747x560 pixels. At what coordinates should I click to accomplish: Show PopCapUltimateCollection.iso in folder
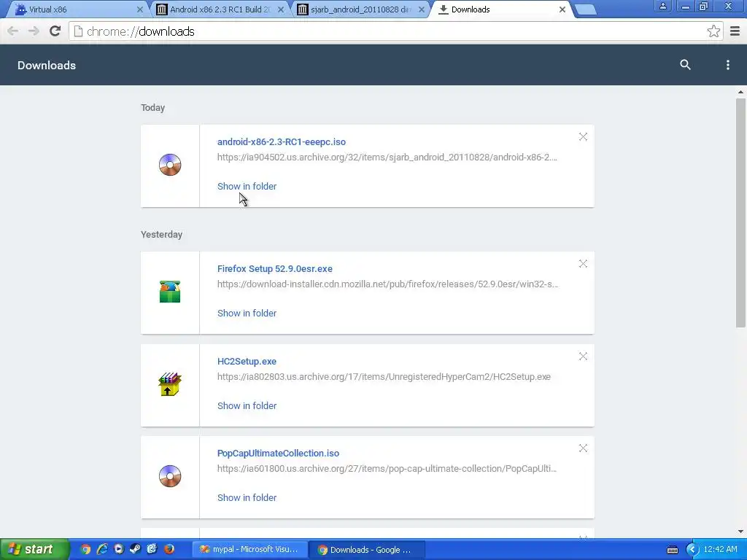pos(247,497)
